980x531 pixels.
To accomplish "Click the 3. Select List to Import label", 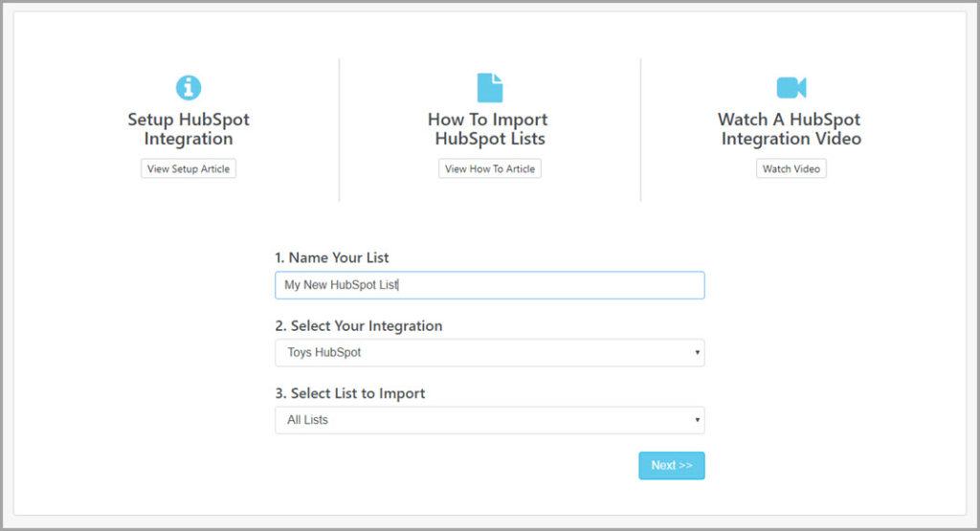I will [350, 393].
